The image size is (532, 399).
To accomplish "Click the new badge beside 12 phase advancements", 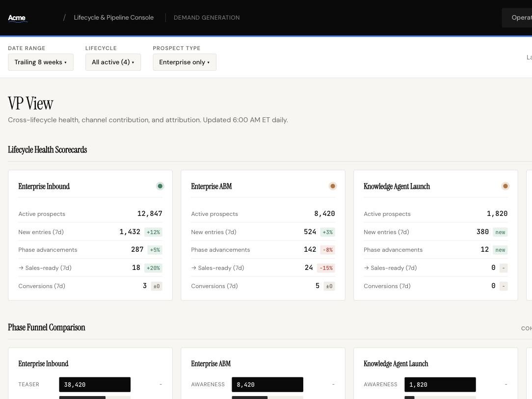I will coord(501,250).
